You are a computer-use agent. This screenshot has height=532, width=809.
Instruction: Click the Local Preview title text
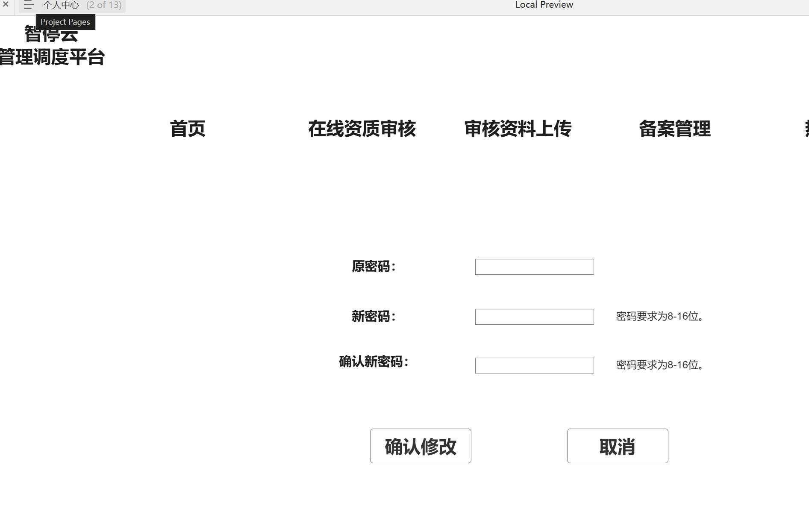tap(544, 5)
